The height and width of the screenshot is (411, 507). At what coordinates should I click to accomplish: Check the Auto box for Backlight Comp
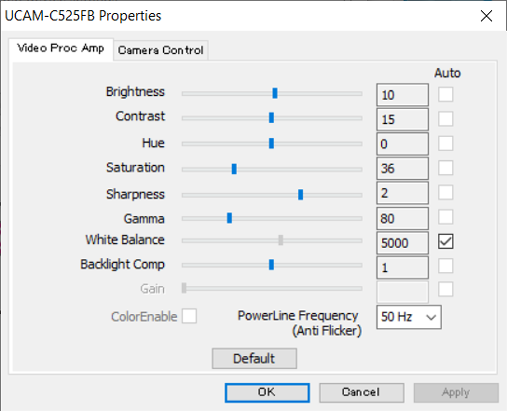(x=446, y=266)
